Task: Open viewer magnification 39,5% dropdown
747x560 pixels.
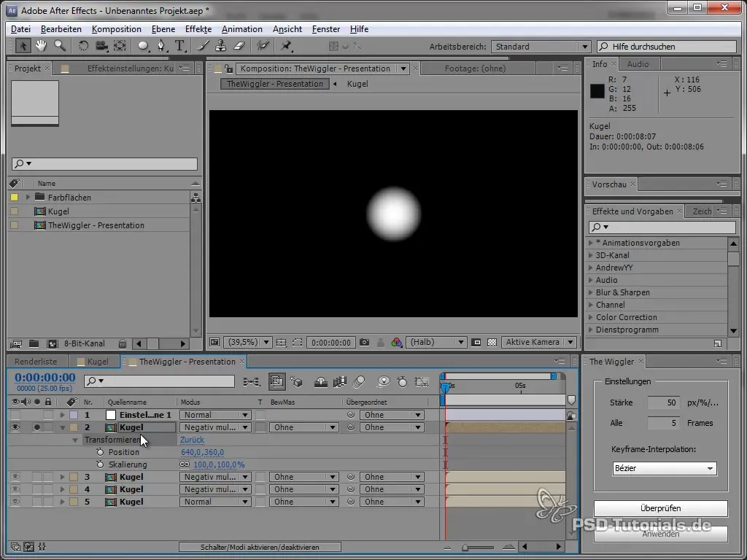Action: [248, 343]
